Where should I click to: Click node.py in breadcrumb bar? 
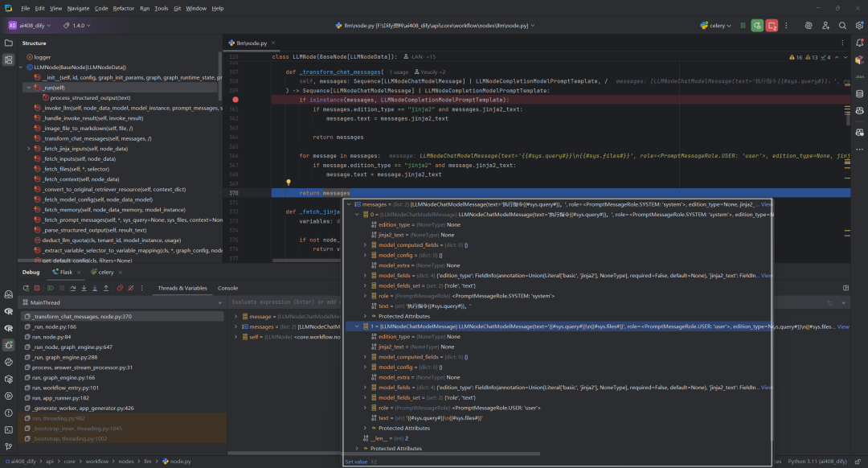(177, 462)
